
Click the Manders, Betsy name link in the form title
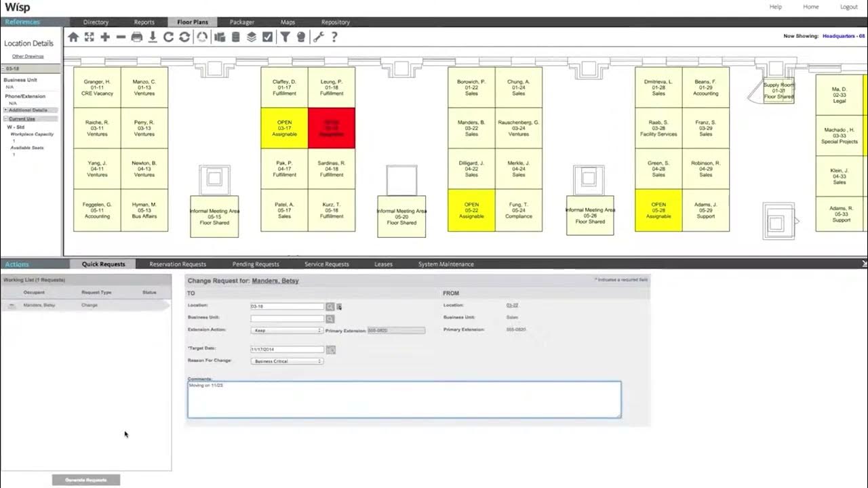pyautogui.click(x=275, y=281)
